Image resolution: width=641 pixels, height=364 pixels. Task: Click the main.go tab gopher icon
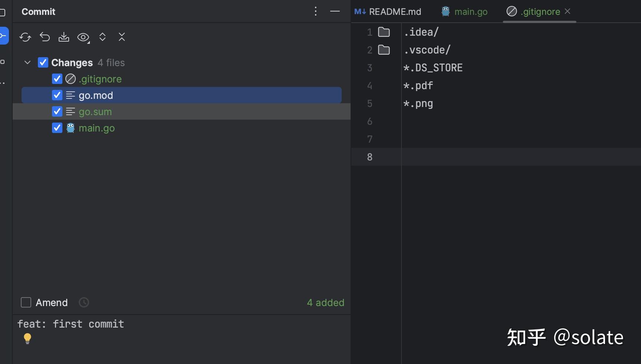(446, 12)
